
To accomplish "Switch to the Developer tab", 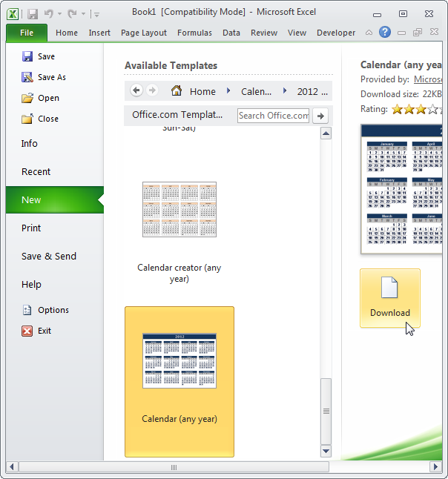I will coord(336,33).
